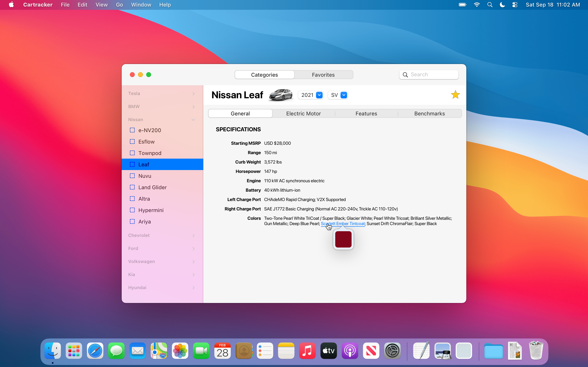The height and width of the screenshot is (367, 588).
Task: Expand the Tesla category
Action: pos(193,94)
